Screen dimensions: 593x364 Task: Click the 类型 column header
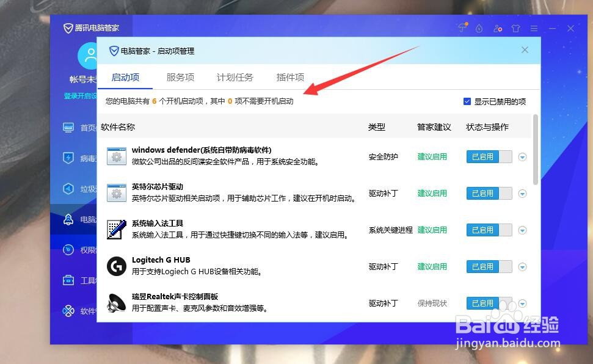click(377, 127)
